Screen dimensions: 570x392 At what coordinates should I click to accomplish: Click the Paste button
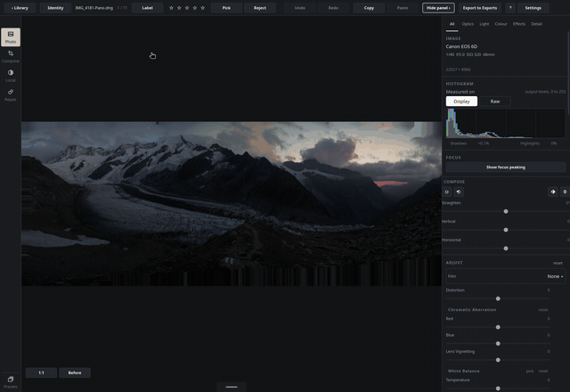pyautogui.click(x=403, y=8)
